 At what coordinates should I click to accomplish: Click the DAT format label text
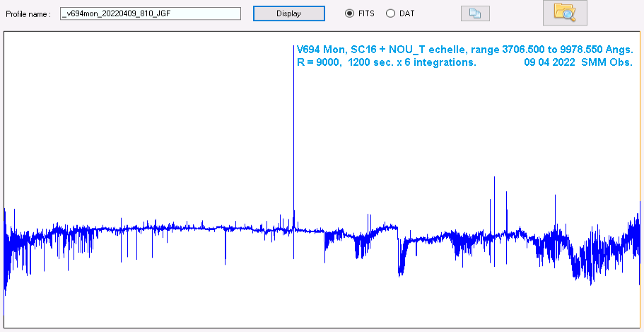(x=406, y=13)
